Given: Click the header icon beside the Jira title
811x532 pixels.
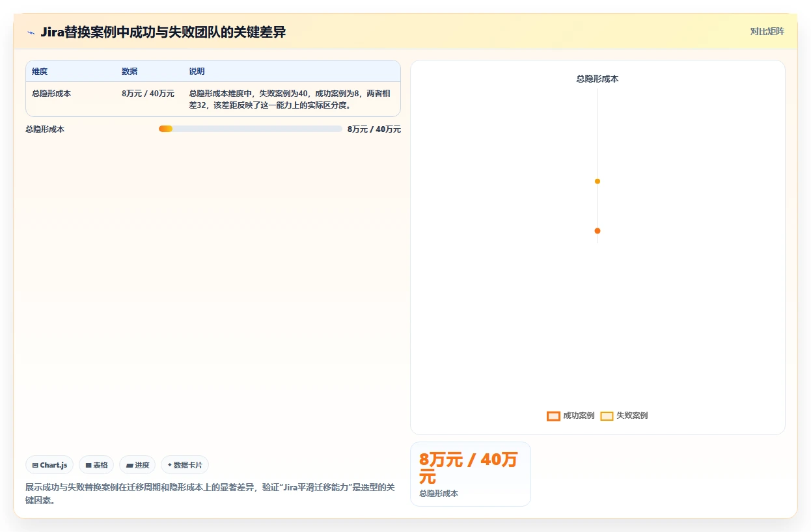Looking at the screenshot, I should click(31, 33).
